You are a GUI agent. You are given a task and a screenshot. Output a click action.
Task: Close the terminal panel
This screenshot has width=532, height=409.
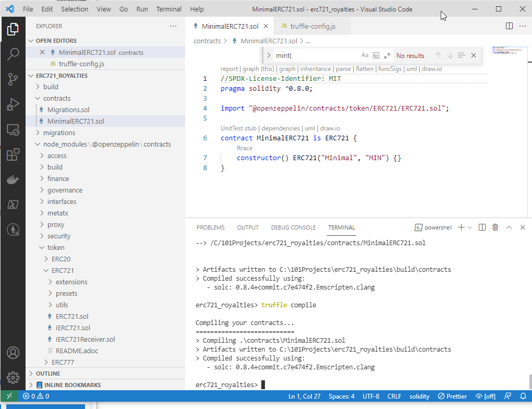click(x=523, y=227)
